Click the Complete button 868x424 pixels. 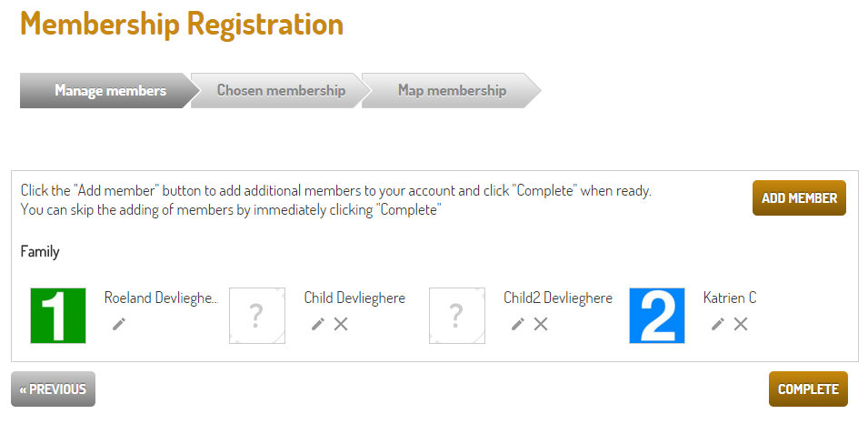point(808,389)
